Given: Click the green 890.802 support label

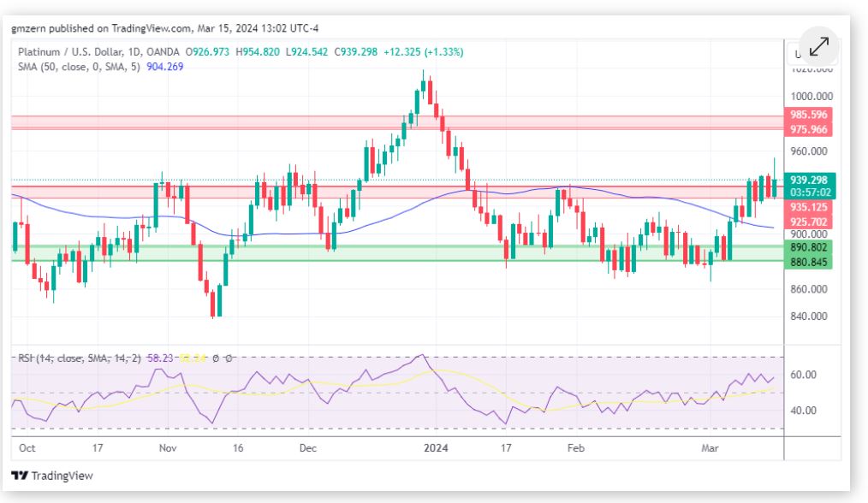Looking at the screenshot, I should [809, 246].
